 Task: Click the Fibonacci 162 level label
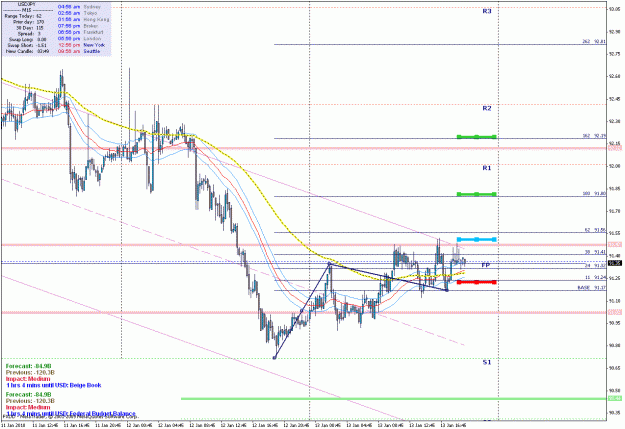pyautogui.click(x=594, y=136)
